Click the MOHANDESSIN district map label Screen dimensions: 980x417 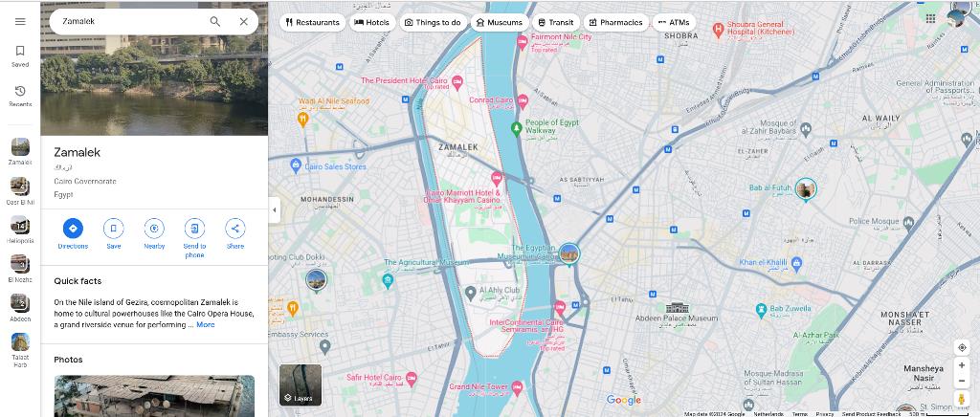pyautogui.click(x=327, y=199)
